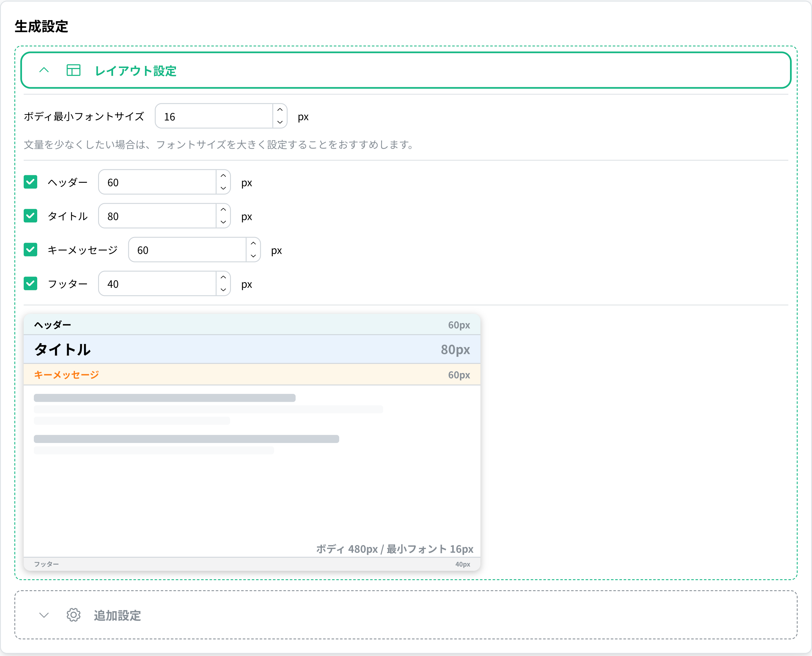Increase ボディ最小フォントサイズ with up arrow
812x656 pixels.
pos(280,110)
